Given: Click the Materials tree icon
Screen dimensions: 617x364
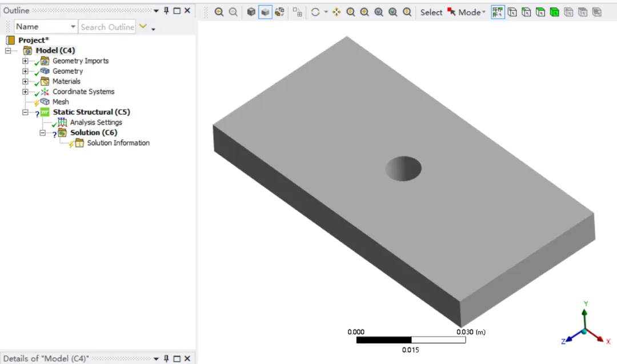Looking at the screenshot, I should (45, 81).
